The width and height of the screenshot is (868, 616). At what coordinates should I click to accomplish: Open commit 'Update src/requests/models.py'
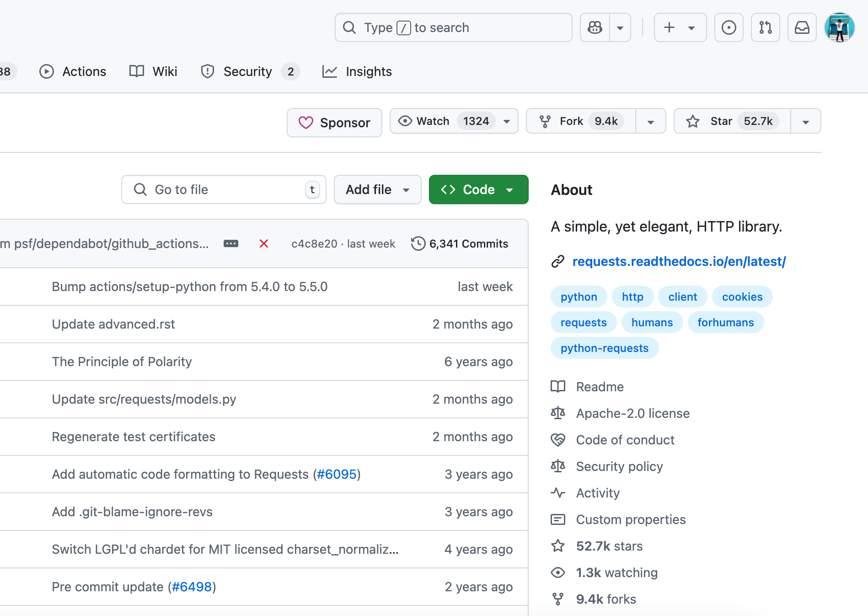(x=144, y=399)
